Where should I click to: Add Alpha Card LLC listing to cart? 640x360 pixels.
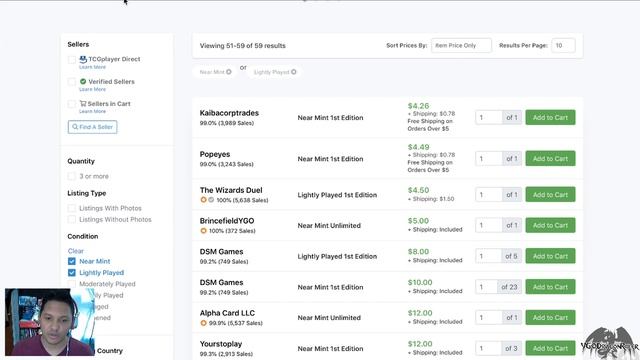[x=550, y=318]
